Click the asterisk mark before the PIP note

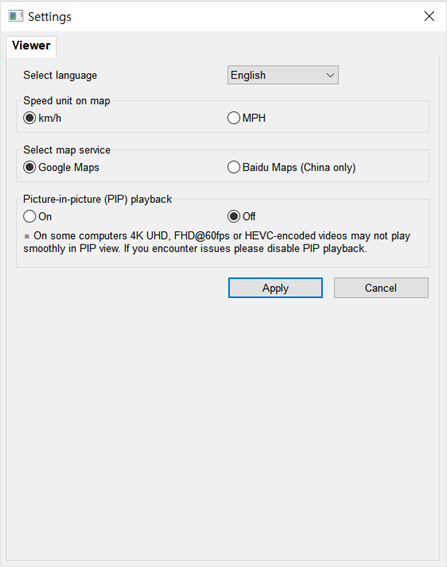(x=27, y=236)
